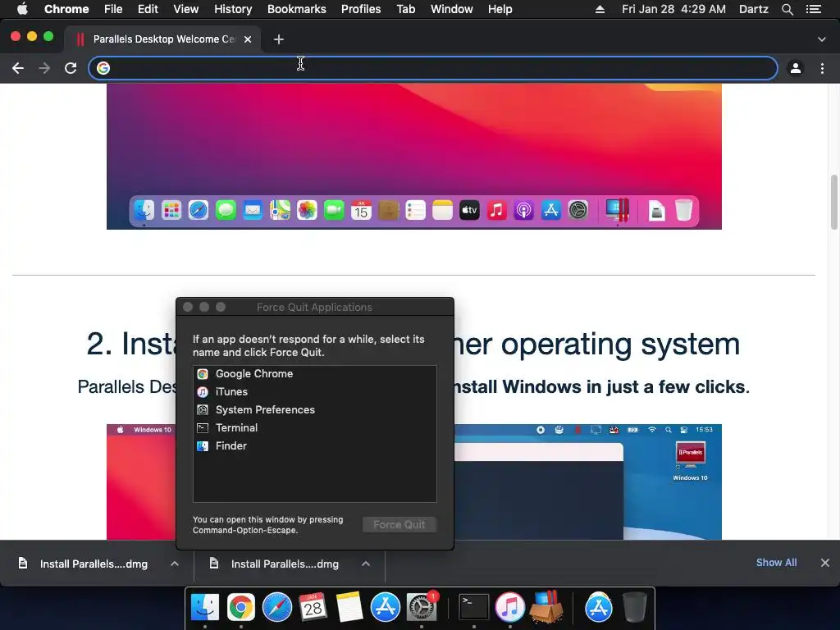Viewport: 840px width, 630px height.
Task: Open Google Chrome from the Dock
Action: coord(241,607)
